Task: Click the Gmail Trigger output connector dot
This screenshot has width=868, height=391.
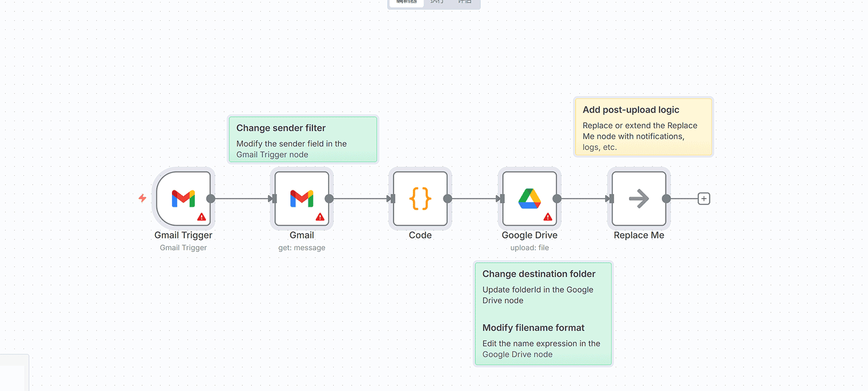Action: (211, 199)
